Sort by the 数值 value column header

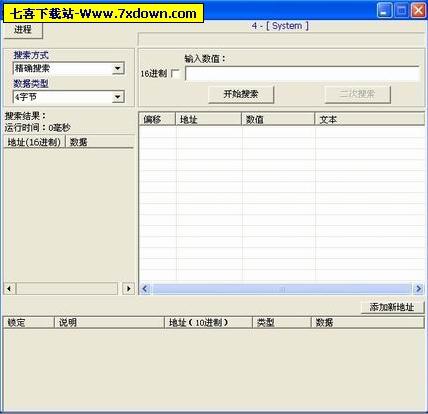(x=278, y=119)
